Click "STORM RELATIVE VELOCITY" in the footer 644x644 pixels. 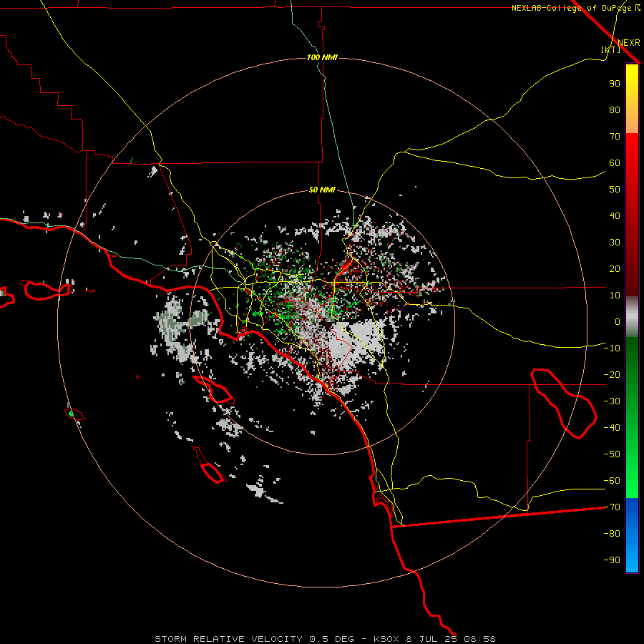[229, 639]
